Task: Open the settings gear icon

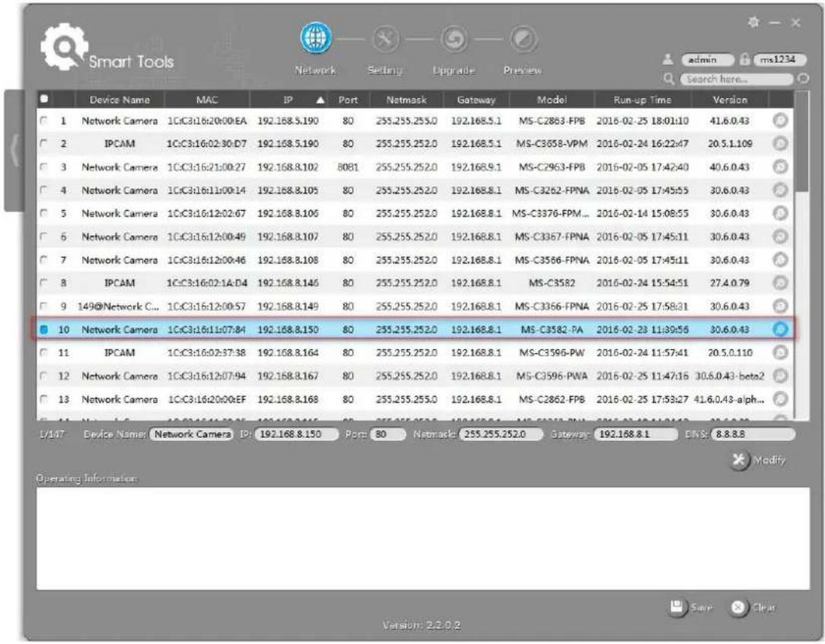Action: (x=753, y=22)
